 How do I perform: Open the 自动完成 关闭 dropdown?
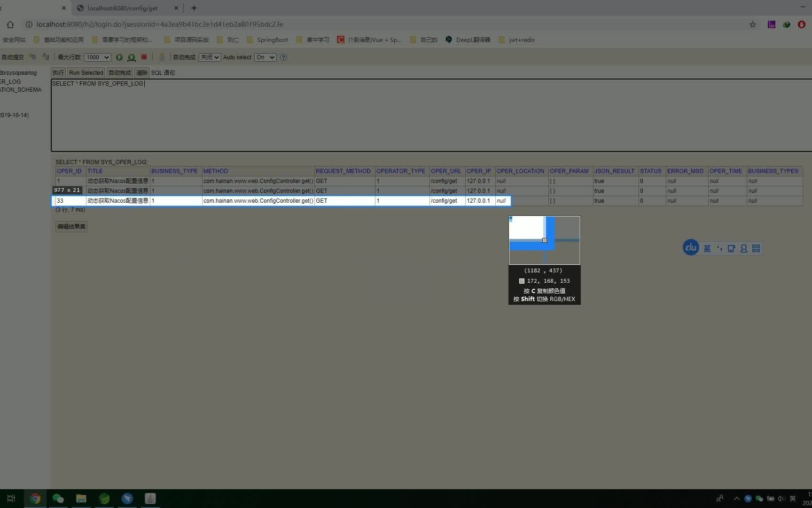[x=210, y=57]
